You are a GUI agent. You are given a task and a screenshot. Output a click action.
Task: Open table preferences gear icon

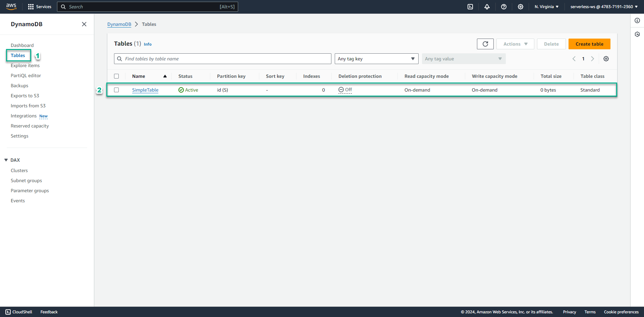coord(606,59)
